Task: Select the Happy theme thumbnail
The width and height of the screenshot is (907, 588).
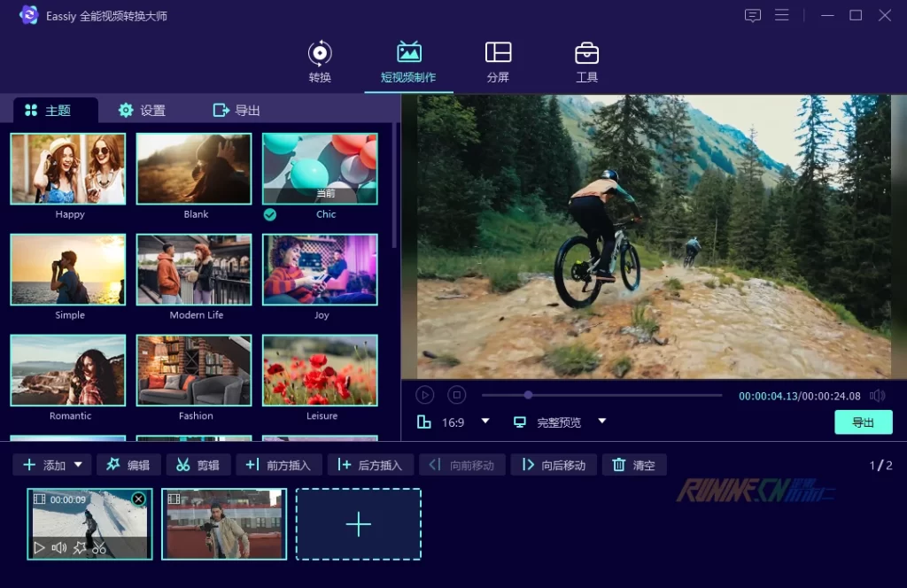Action: (68, 169)
